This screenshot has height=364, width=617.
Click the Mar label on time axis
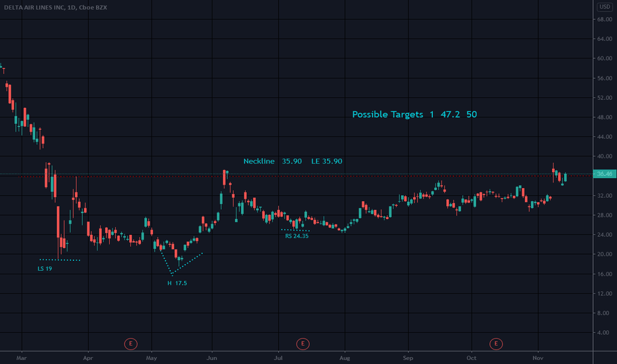click(21, 358)
